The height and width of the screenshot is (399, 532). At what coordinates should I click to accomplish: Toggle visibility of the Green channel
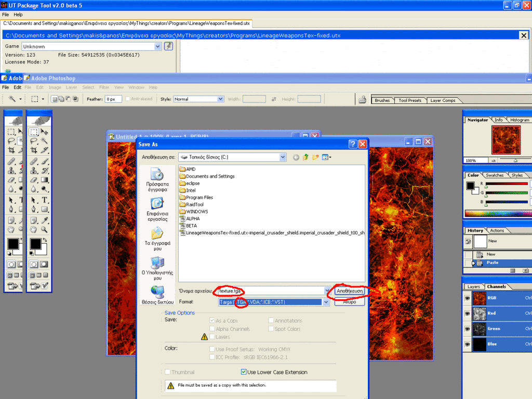coord(468,328)
